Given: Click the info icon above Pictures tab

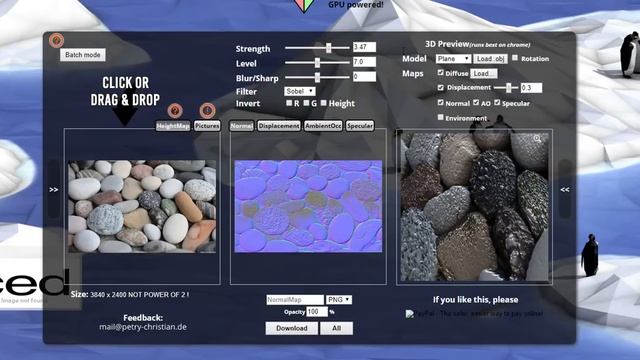Looking at the screenshot, I should point(207,110).
